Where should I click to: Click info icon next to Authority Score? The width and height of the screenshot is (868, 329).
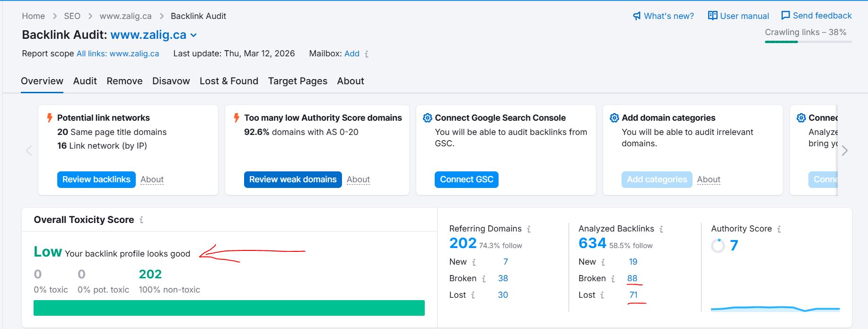tap(779, 229)
